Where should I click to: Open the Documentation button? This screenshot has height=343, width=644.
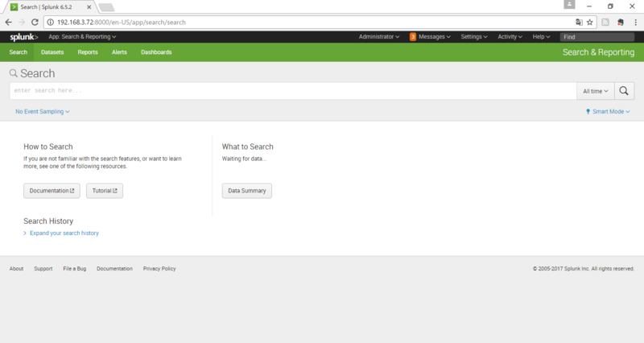(x=52, y=191)
